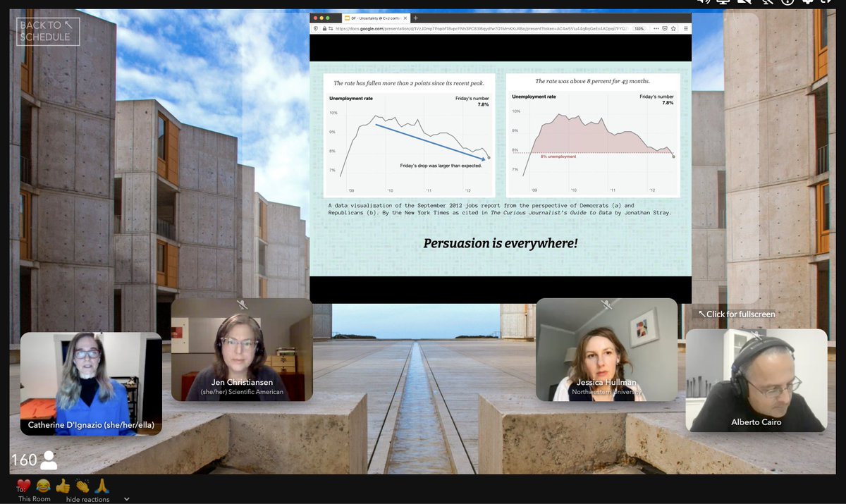Send a clapping hands reaction

82,486
